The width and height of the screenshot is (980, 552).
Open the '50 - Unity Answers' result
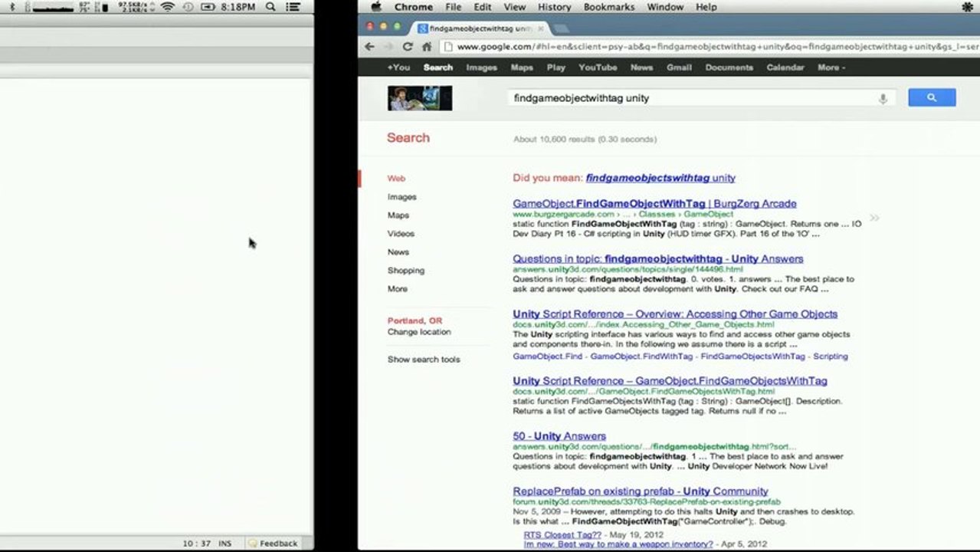(x=559, y=435)
